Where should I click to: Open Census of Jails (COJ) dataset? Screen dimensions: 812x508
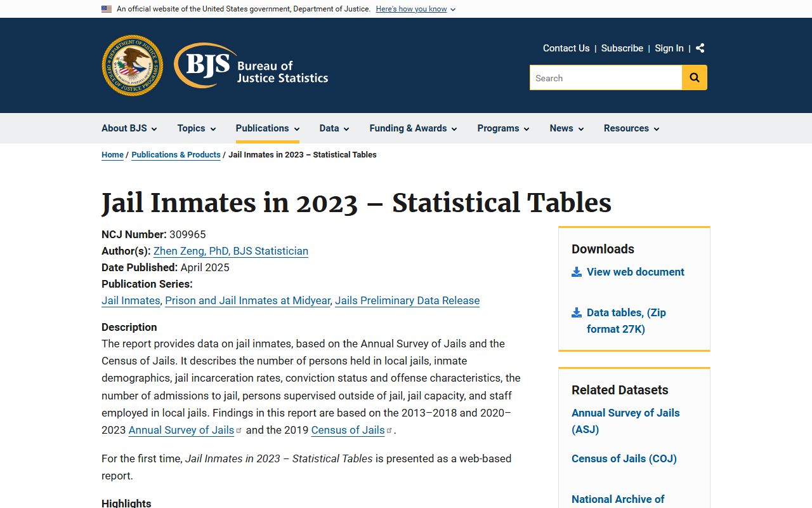pyautogui.click(x=624, y=458)
